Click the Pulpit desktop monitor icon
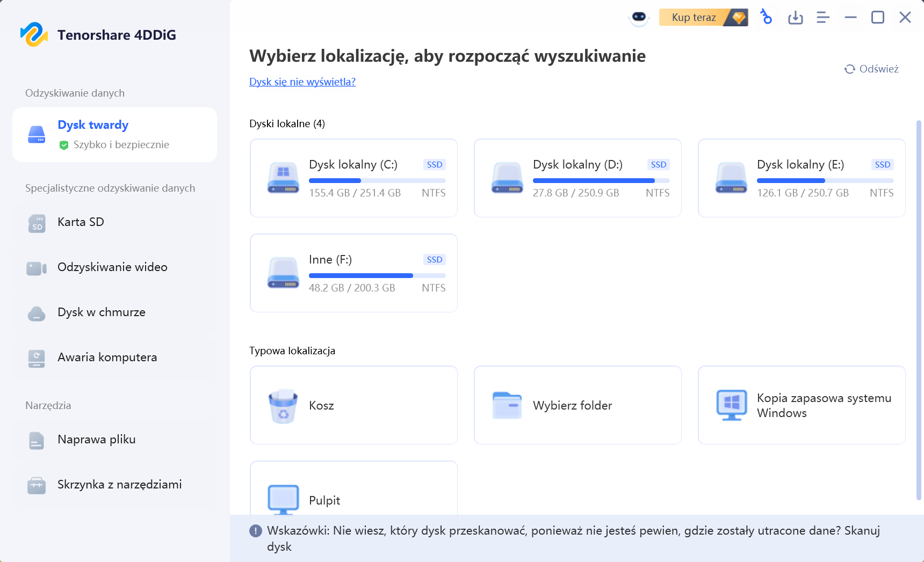This screenshot has width=924, height=562. click(283, 499)
